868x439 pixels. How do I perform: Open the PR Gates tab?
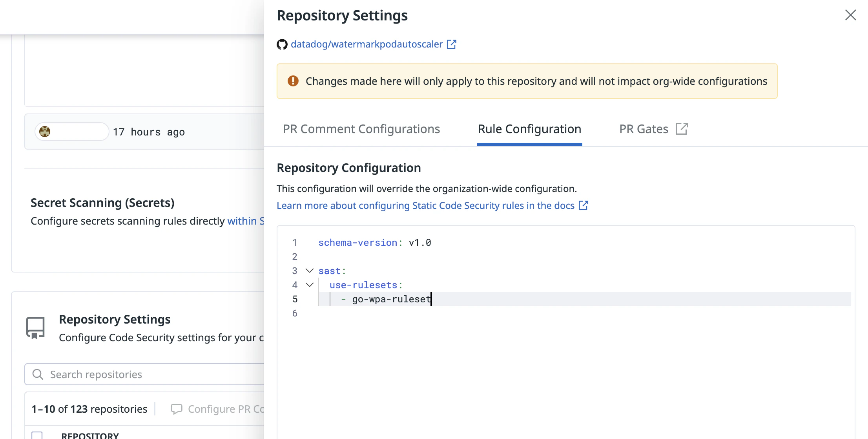[x=644, y=129]
